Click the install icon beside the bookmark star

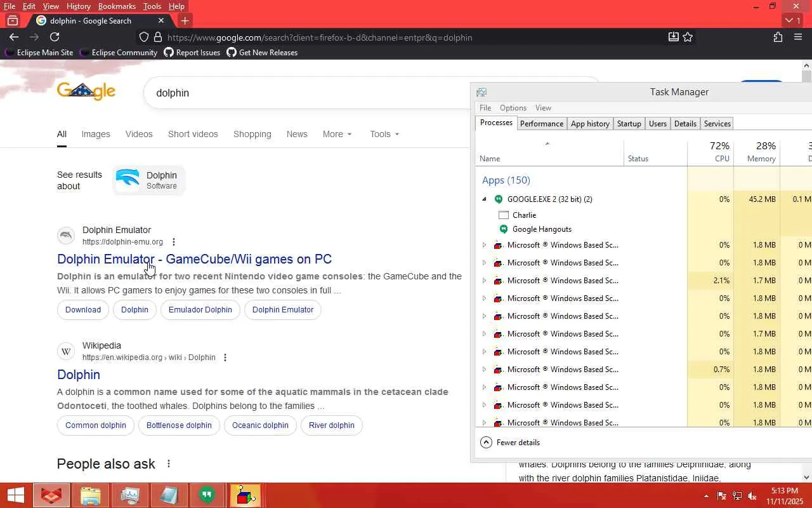coord(674,37)
